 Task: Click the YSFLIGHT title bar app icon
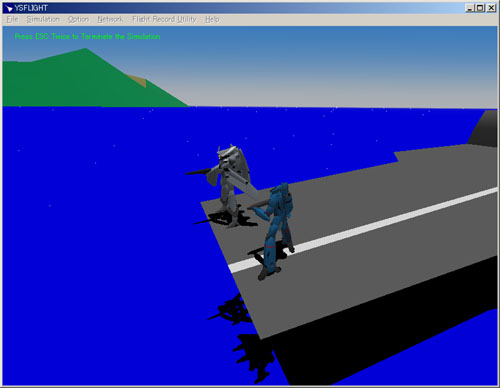click(x=9, y=8)
